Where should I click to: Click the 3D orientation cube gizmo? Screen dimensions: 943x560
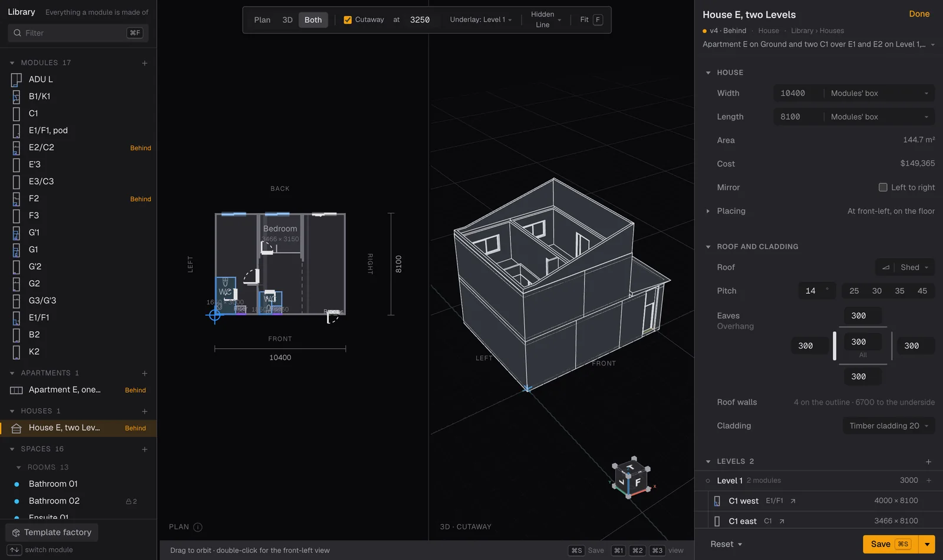pos(632,478)
